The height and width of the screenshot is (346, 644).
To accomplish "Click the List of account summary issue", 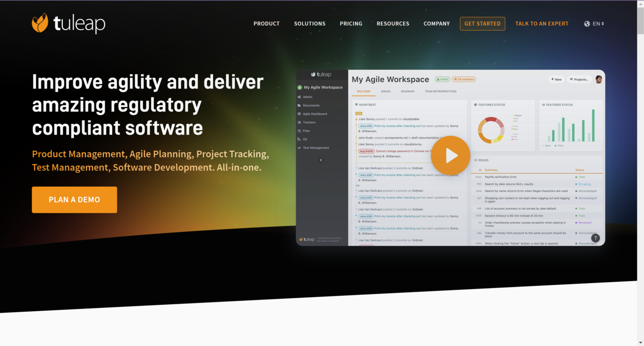I will click(521, 208).
